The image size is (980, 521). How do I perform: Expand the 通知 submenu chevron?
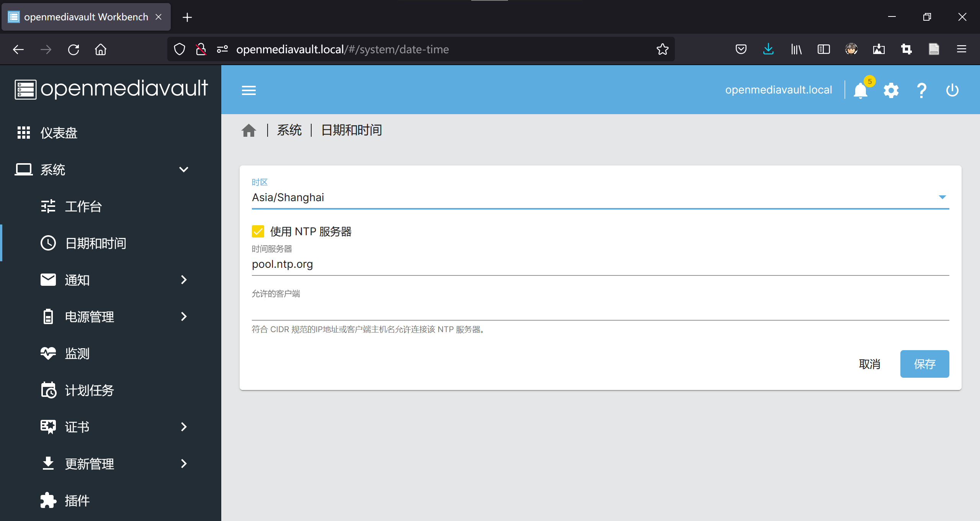point(184,280)
